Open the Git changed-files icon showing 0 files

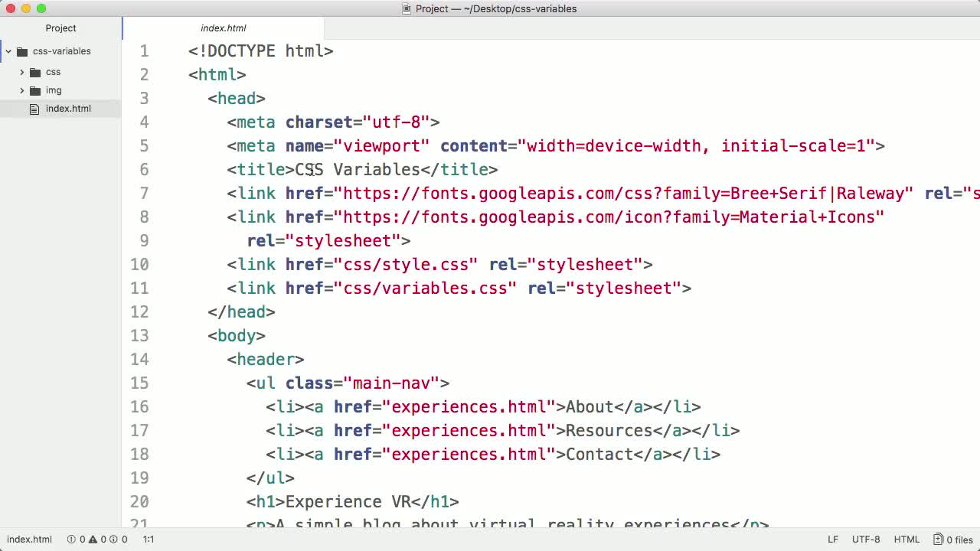[938, 540]
